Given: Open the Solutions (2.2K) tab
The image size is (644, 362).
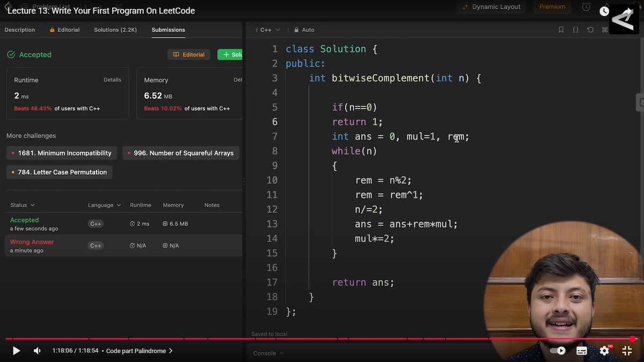Looking at the screenshot, I should click(115, 30).
